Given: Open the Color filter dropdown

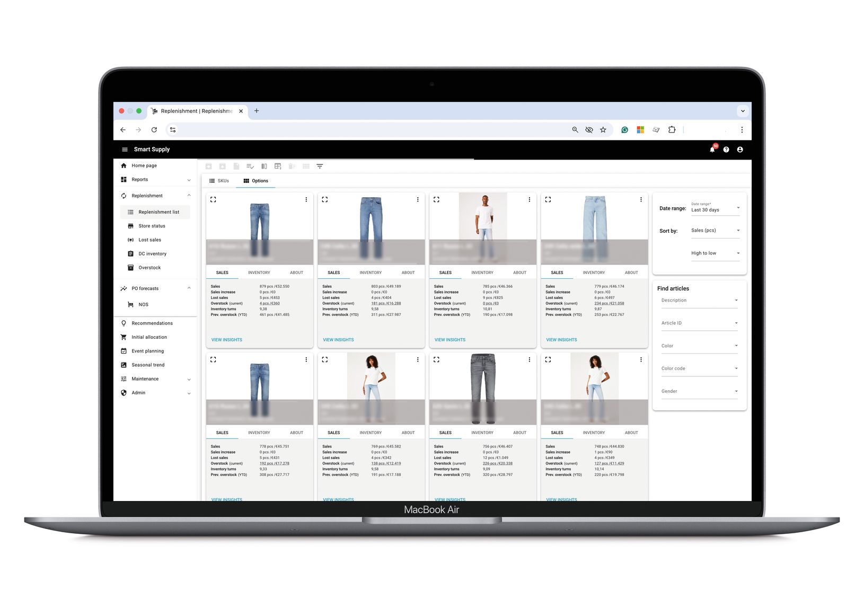Looking at the screenshot, I should 699,346.
